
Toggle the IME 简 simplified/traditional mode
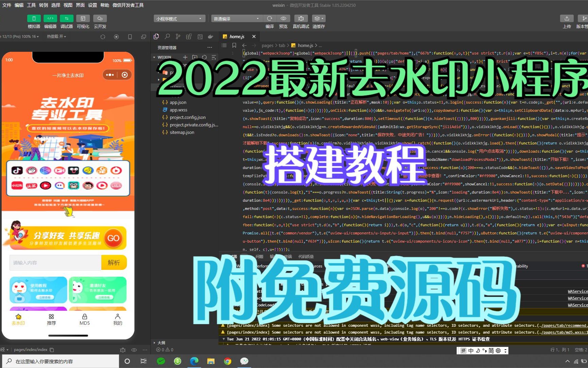(491, 350)
